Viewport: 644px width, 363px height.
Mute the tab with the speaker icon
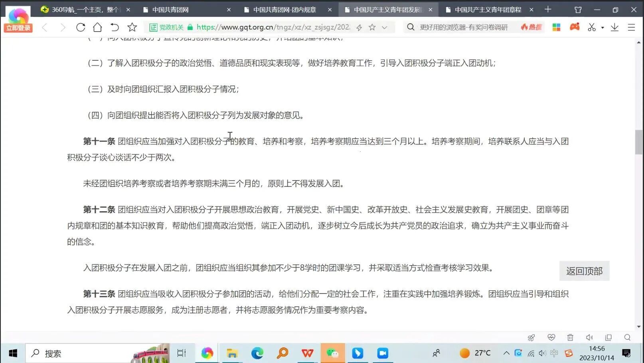coord(589,337)
